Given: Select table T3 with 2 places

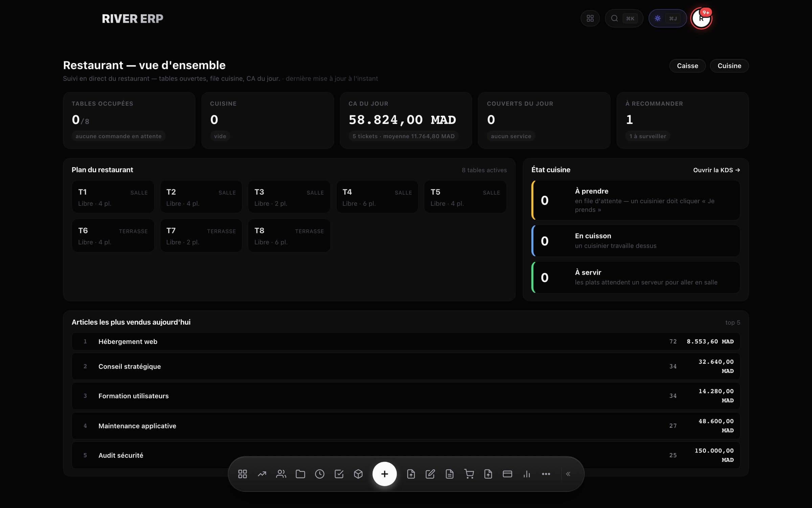Looking at the screenshot, I should pyautogui.click(x=289, y=197).
